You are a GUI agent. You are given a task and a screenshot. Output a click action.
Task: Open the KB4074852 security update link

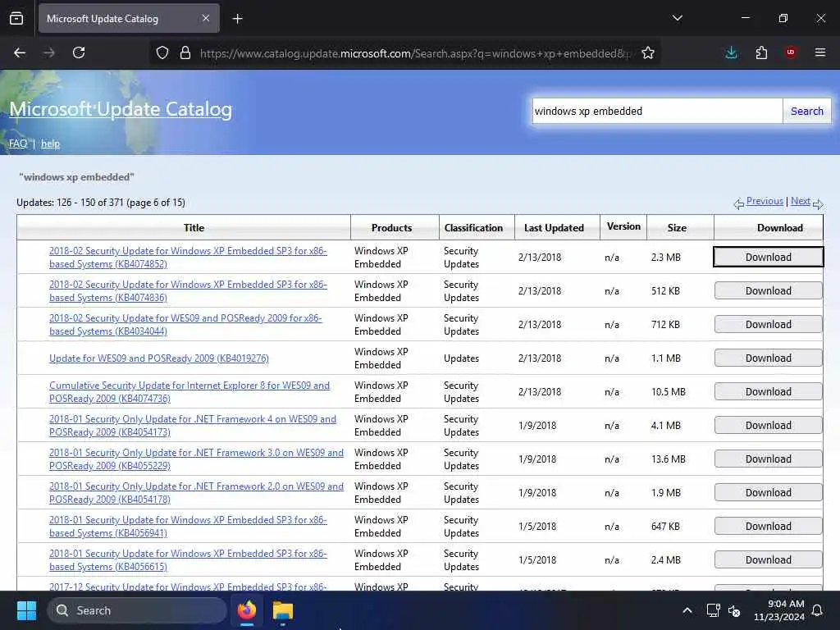(188, 257)
